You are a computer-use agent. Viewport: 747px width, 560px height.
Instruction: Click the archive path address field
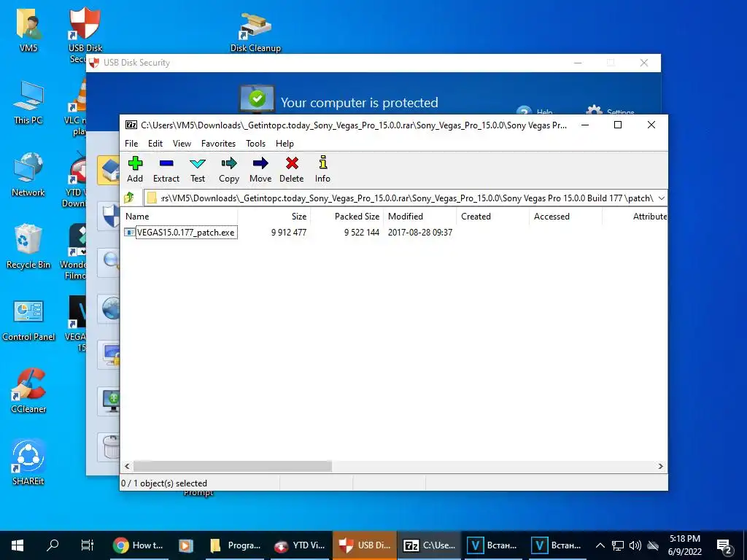(405, 198)
